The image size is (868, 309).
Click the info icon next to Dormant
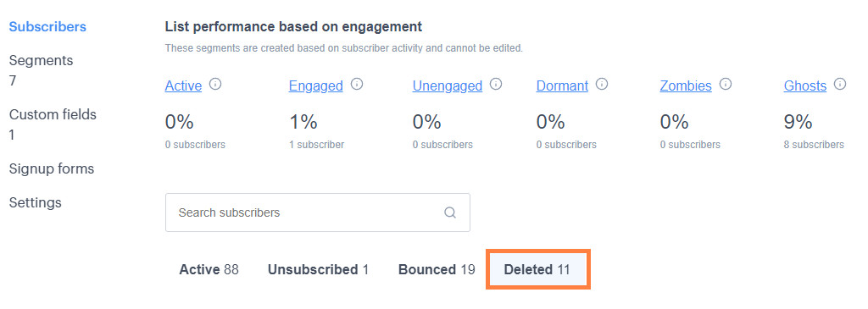[x=602, y=85]
